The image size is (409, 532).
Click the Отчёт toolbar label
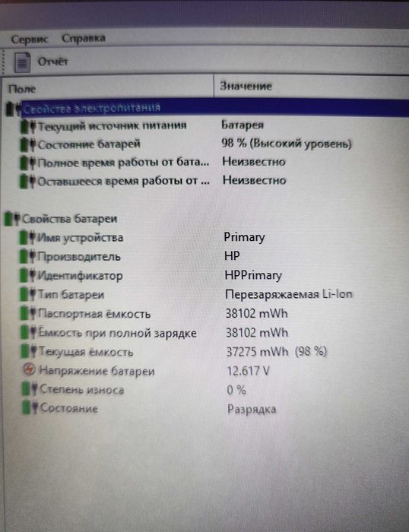point(52,62)
